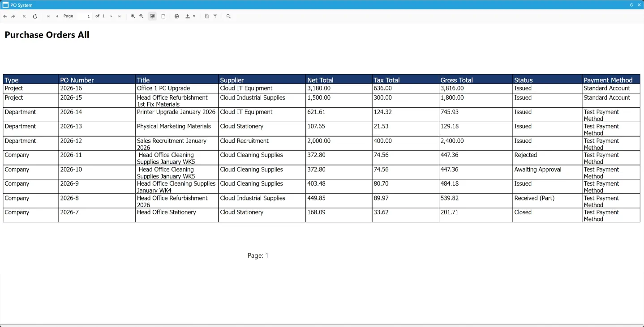The width and height of the screenshot is (644, 327).
Task: Click the Type column header
Action: pyautogui.click(x=31, y=80)
